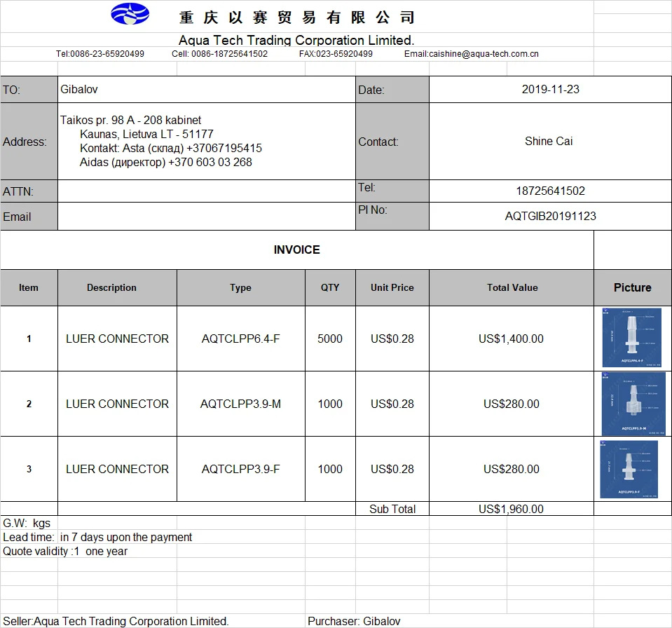672x628 pixels.
Task: Click the blue company logo
Action: 130,14
